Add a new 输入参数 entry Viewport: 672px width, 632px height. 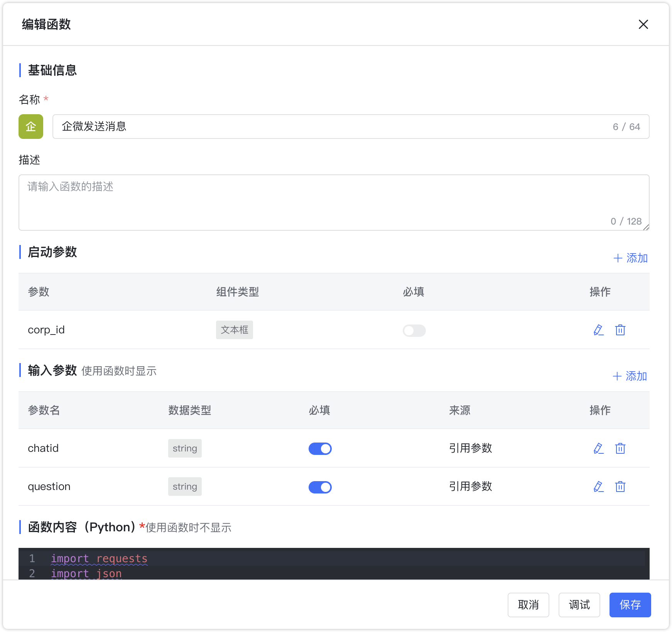[x=630, y=376]
